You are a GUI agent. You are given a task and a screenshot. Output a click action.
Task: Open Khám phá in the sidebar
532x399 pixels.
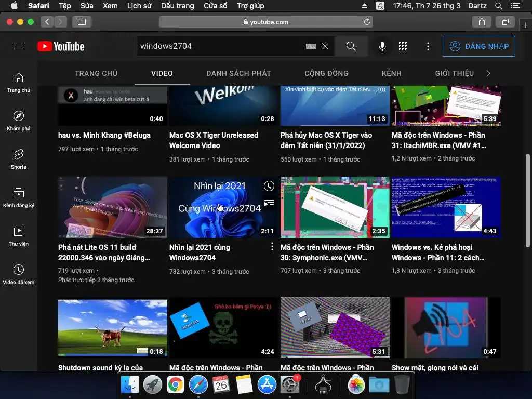[19, 121]
